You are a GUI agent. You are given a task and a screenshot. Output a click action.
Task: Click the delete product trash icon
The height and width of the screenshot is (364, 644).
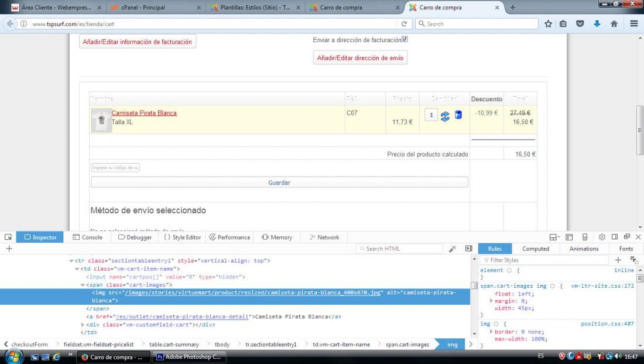(458, 115)
